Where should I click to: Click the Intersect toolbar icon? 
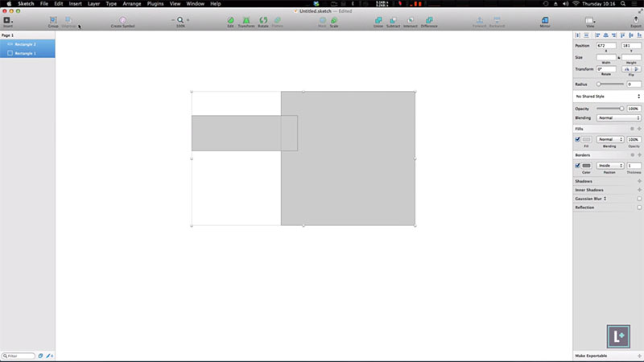411,20
